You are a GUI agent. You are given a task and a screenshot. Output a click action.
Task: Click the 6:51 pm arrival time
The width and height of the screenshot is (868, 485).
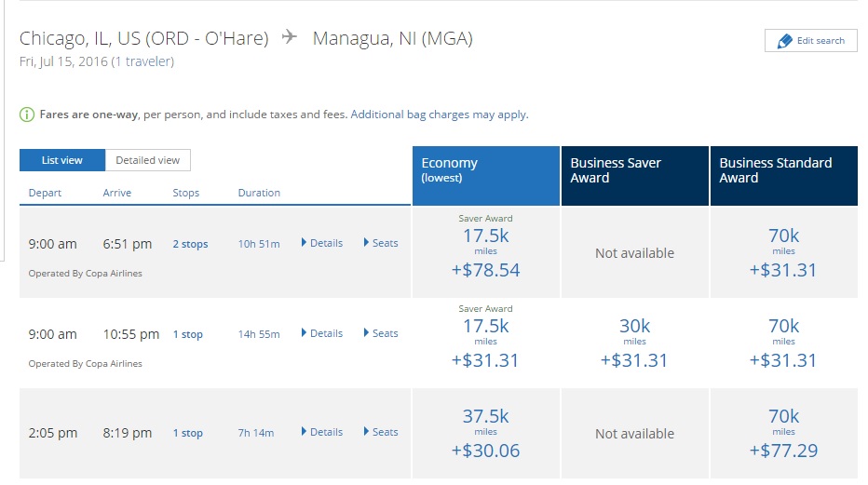pyautogui.click(x=128, y=244)
